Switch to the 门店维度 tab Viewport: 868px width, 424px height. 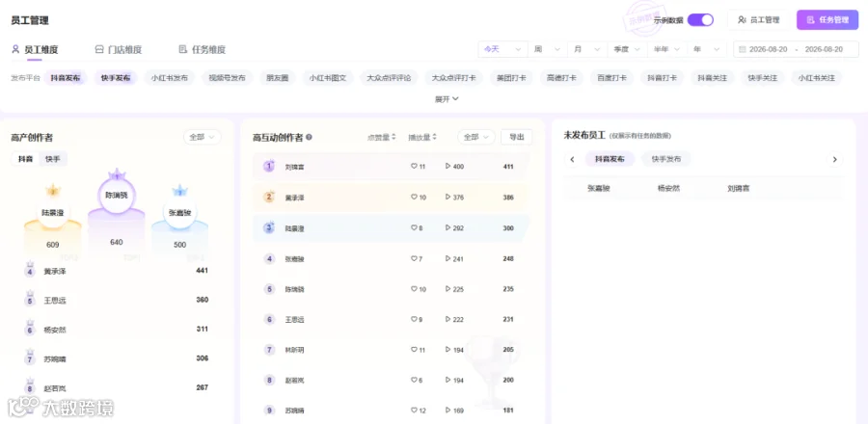[119, 50]
